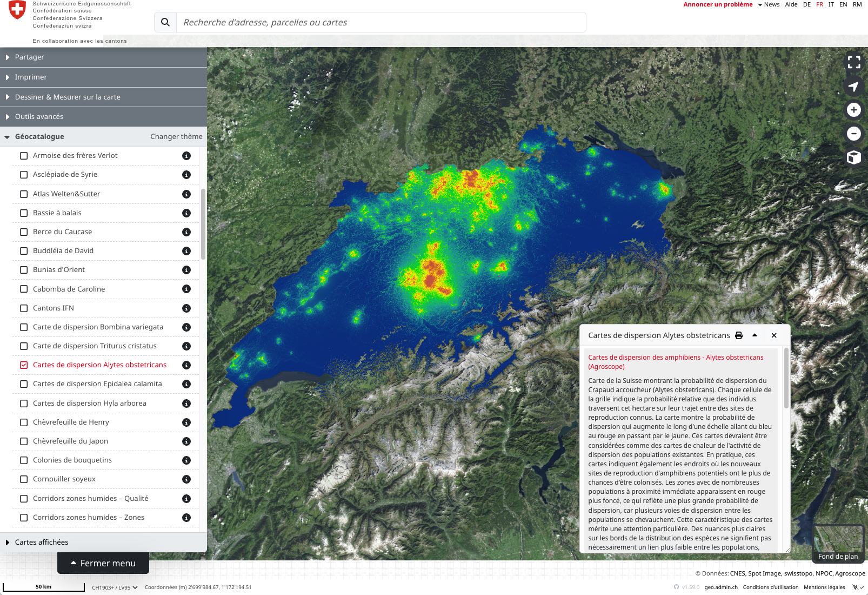
Task: Expand the Partager section
Action: click(30, 57)
